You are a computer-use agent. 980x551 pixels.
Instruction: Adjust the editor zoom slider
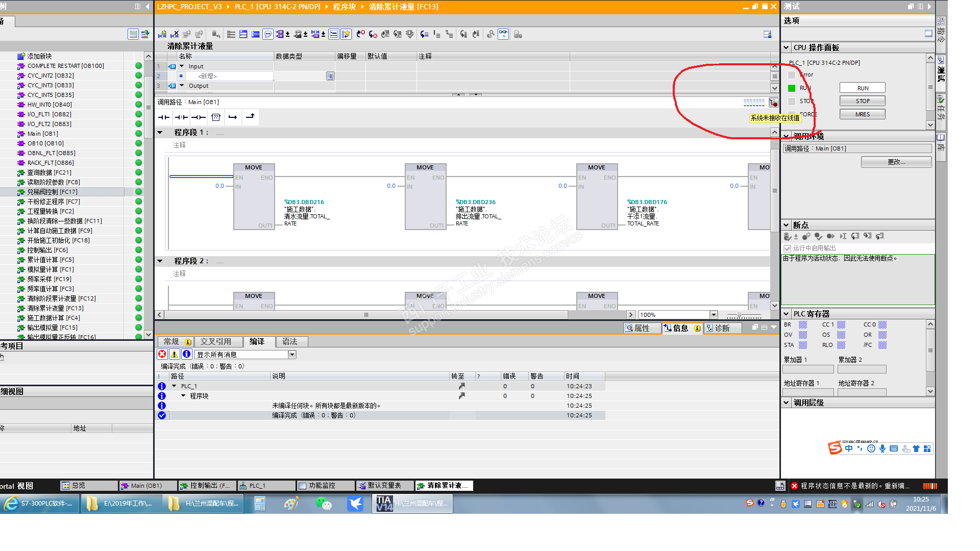[x=739, y=315]
